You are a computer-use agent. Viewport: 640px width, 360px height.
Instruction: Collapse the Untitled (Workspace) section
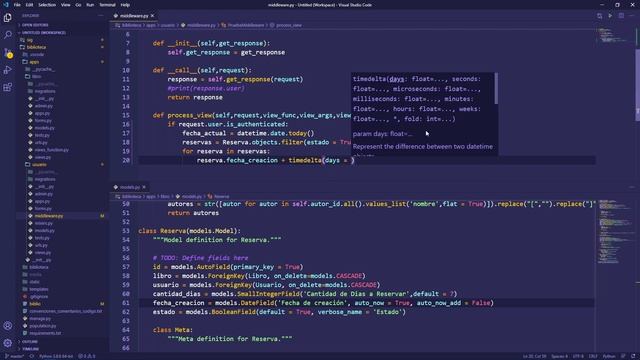click(61, 33)
